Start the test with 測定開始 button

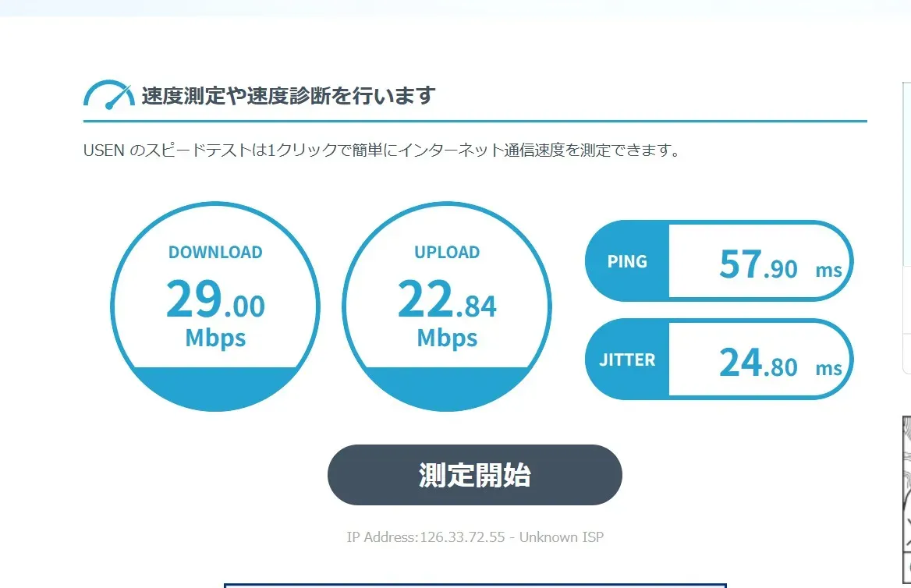[x=475, y=475]
